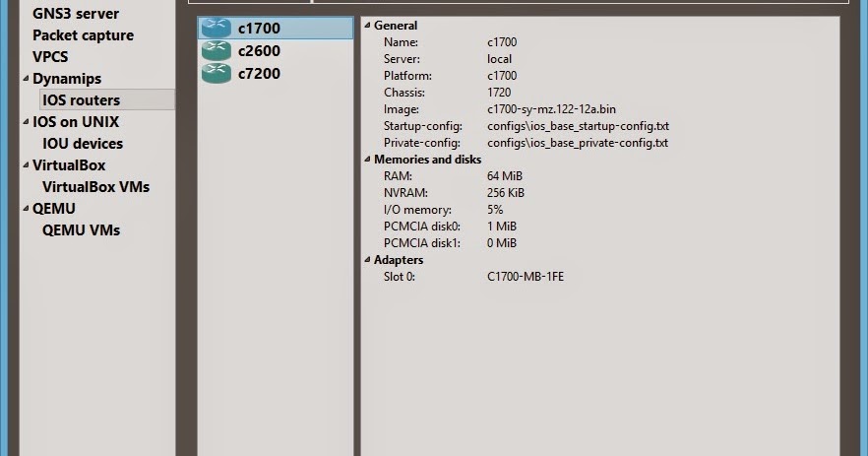
Task: Collapse the VirtualBox tree arrow
Action: click(x=26, y=165)
